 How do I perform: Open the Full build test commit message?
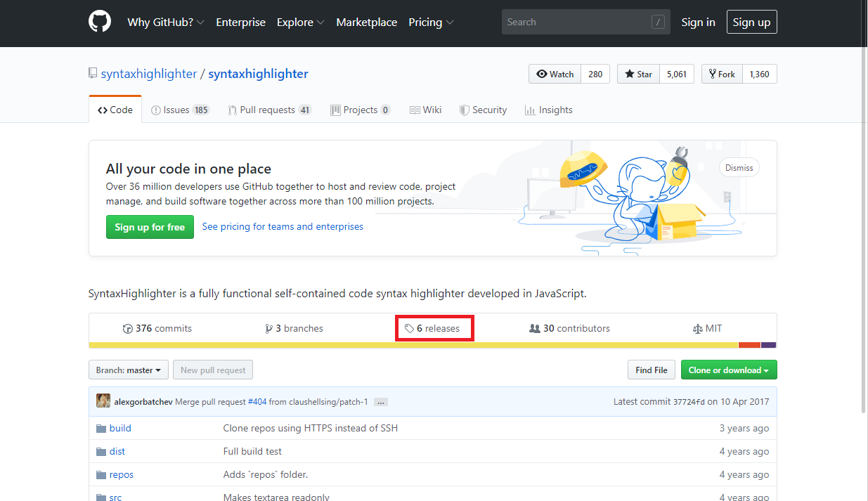[252, 451]
